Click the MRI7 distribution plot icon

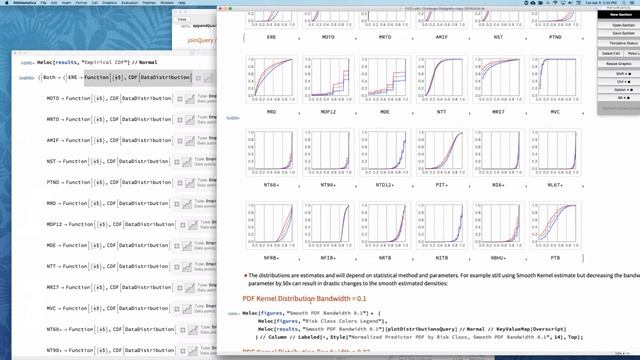190,288
